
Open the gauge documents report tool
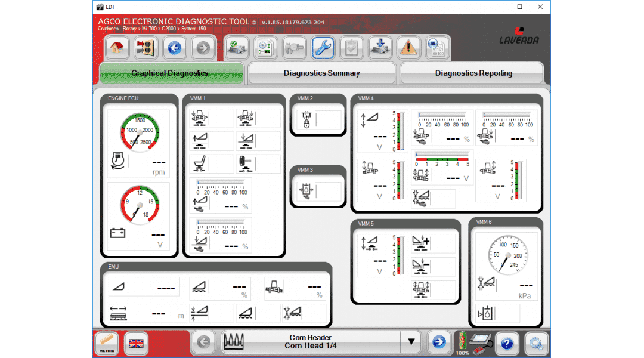click(x=265, y=48)
